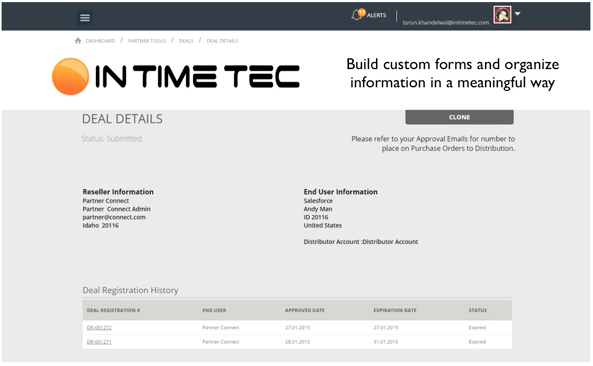Click Partner Connect cell in DR-001272 row

[x=220, y=328]
